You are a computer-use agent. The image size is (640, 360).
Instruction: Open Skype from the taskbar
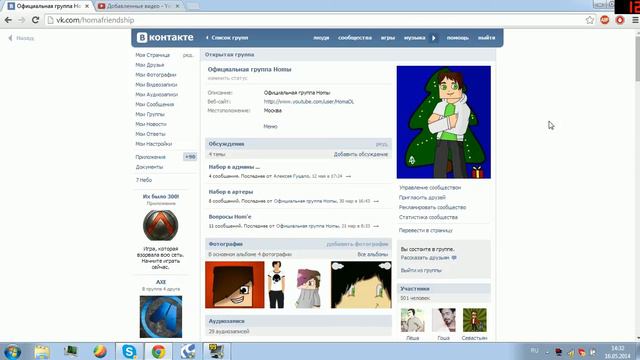point(129,351)
